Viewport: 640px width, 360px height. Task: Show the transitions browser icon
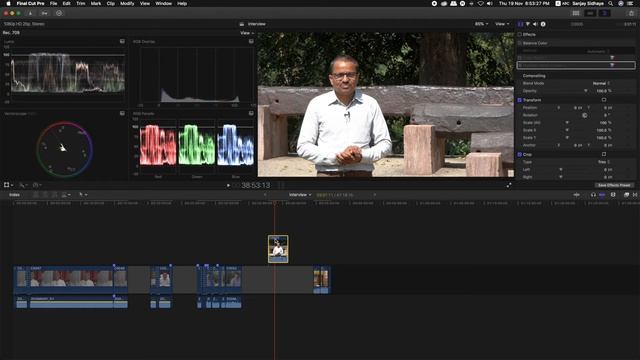(635, 195)
